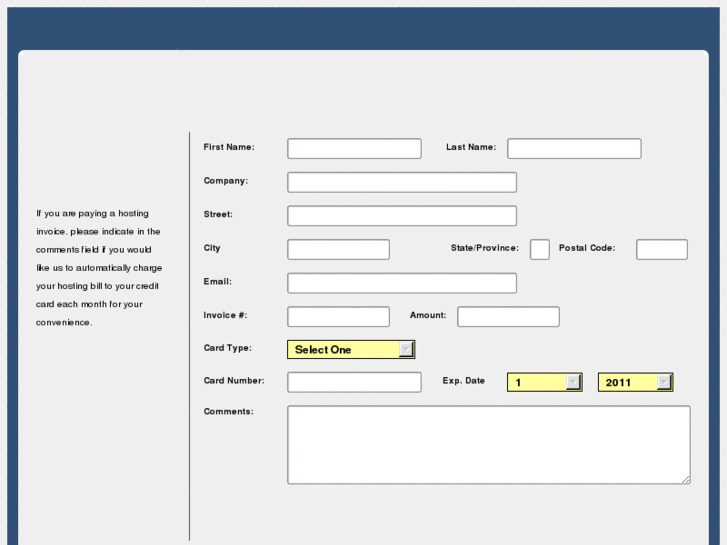Screen dimensions: 727x545
Task: Click the 'Last Name:' label
Action: [471, 147]
